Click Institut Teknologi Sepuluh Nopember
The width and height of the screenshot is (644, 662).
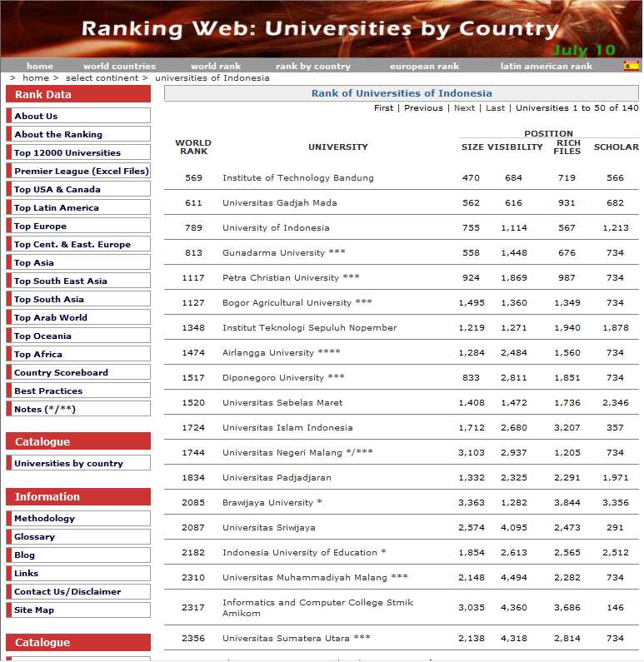pos(310,327)
